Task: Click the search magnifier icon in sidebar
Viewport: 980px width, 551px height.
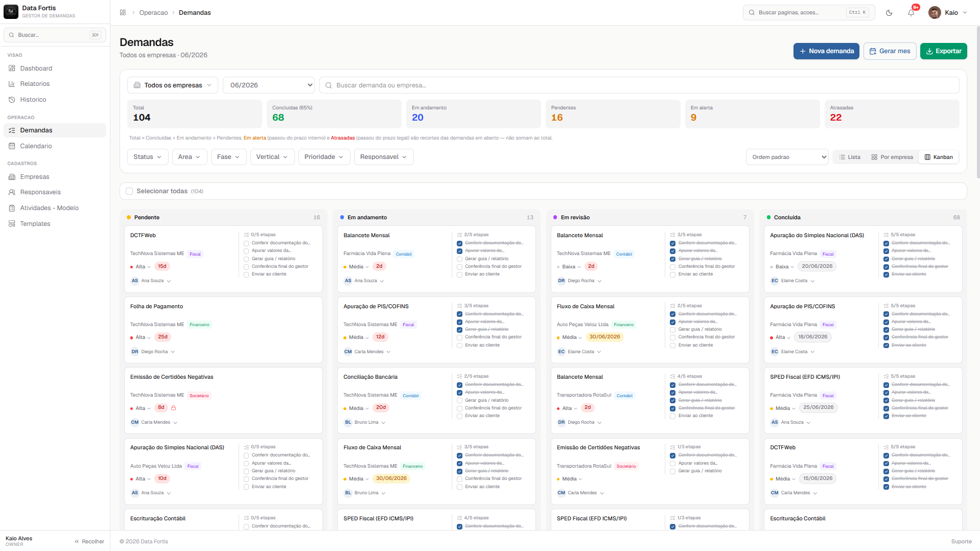Action: 11,35
